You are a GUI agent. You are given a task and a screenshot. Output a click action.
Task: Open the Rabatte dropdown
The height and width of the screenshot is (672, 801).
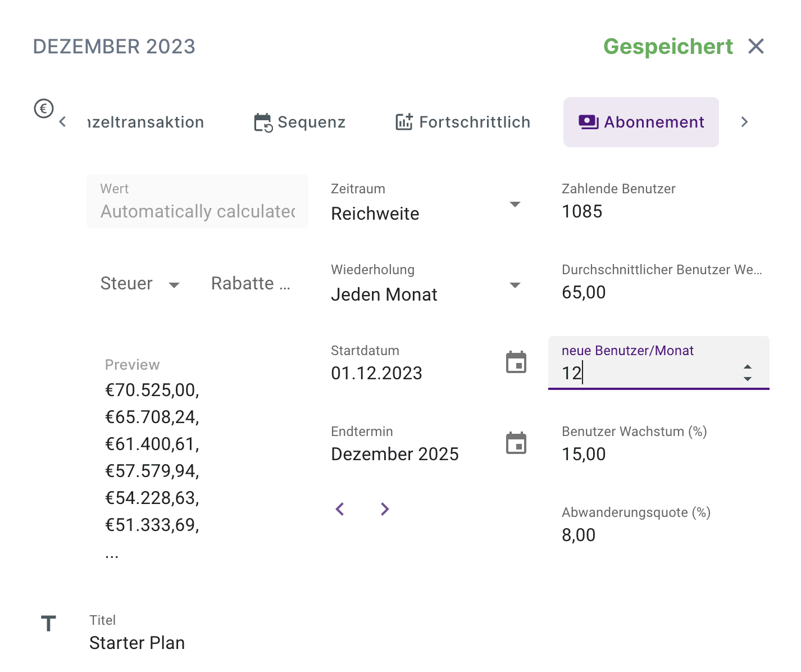click(x=251, y=284)
